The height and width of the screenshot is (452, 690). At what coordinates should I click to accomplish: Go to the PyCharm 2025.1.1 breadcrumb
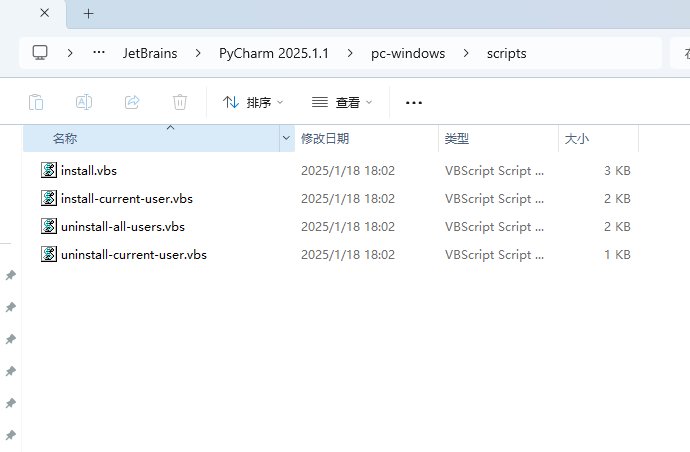(274, 53)
